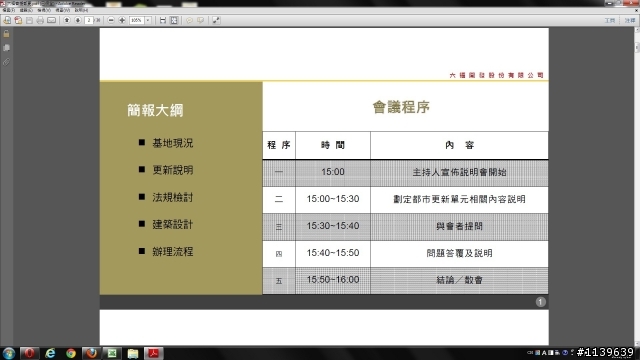Open the 檢視 (View) menu
The height and width of the screenshot is (360, 640).
coord(44,10)
